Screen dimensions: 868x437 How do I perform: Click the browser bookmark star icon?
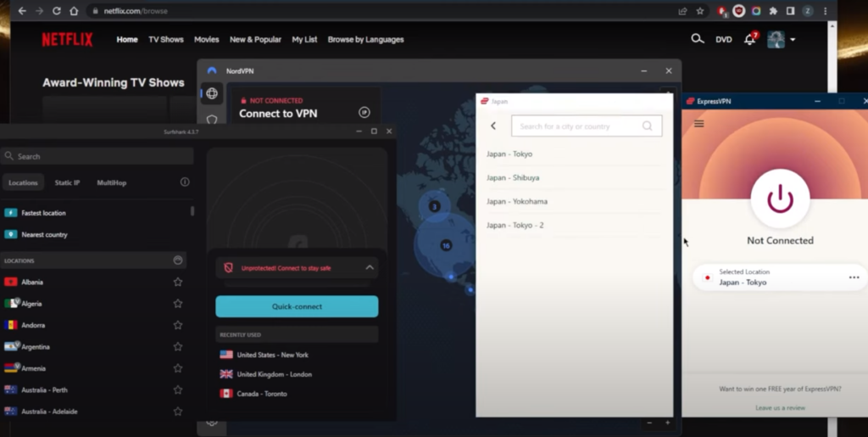pyautogui.click(x=700, y=11)
